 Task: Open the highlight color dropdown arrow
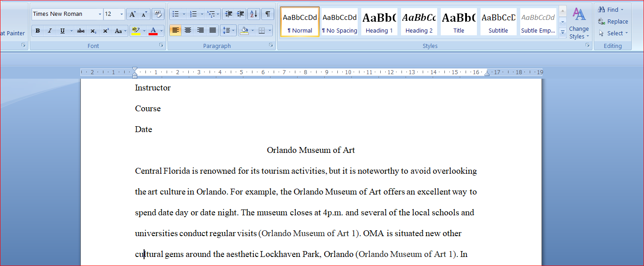144,31
